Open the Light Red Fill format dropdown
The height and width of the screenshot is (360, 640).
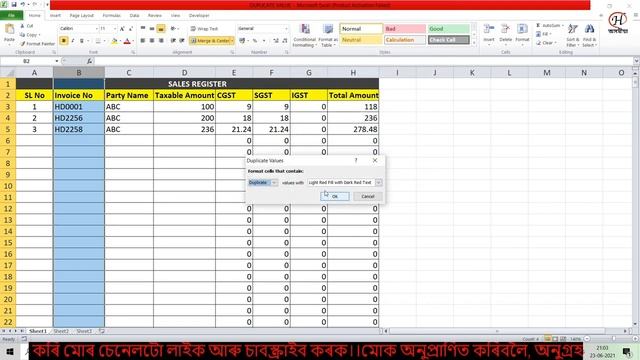point(378,182)
